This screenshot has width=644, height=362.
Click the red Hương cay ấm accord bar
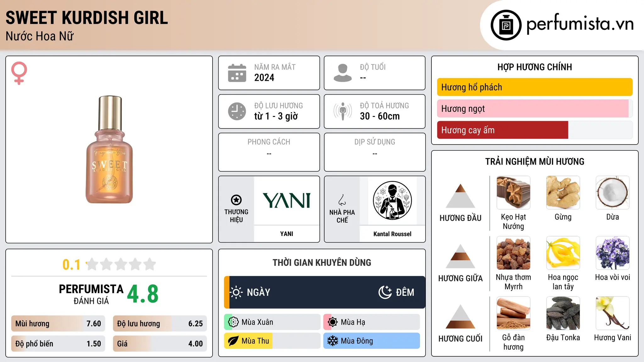coord(535,130)
